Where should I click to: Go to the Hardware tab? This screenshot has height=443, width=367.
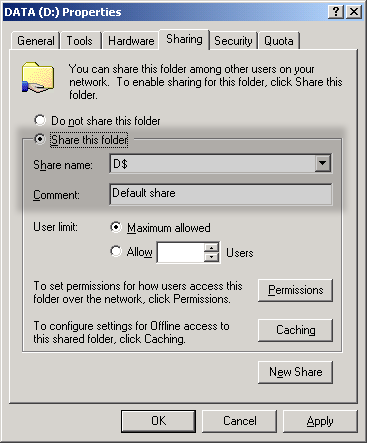[x=131, y=41]
